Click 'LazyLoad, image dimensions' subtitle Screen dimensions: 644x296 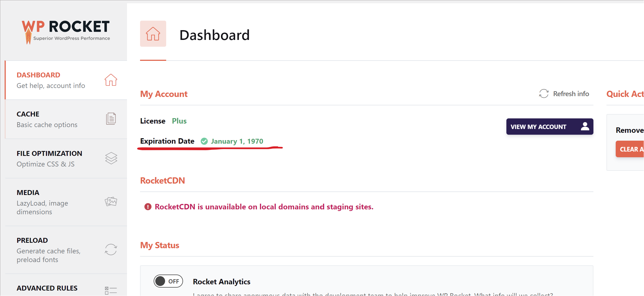pyautogui.click(x=42, y=207)
